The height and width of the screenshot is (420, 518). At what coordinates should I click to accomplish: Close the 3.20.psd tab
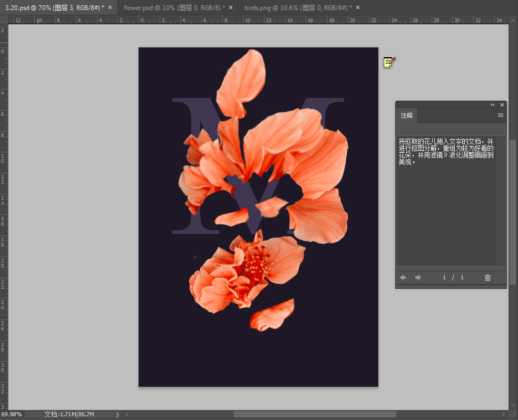(x=110, y=7)
